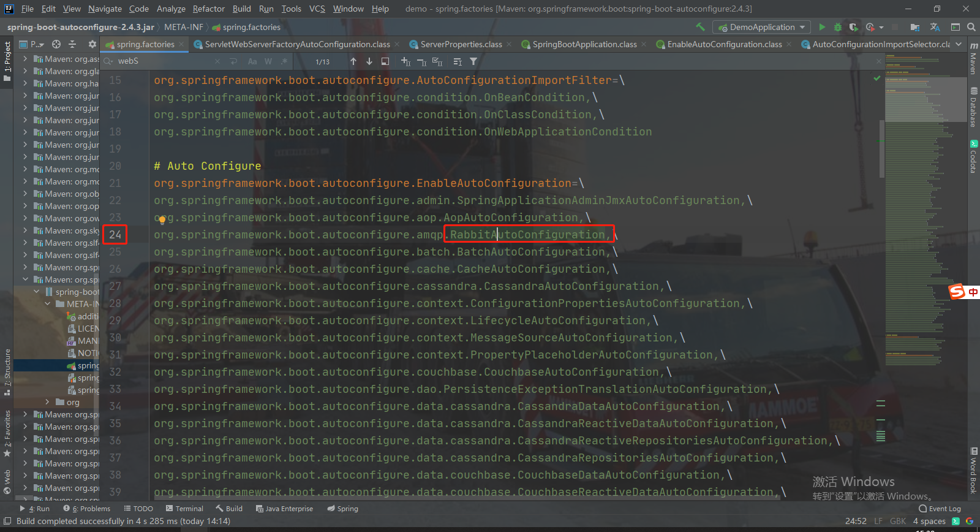The height and width of the screenshot is (532, 980).
Task: Open the VCS menu
Action: (317, 9)
